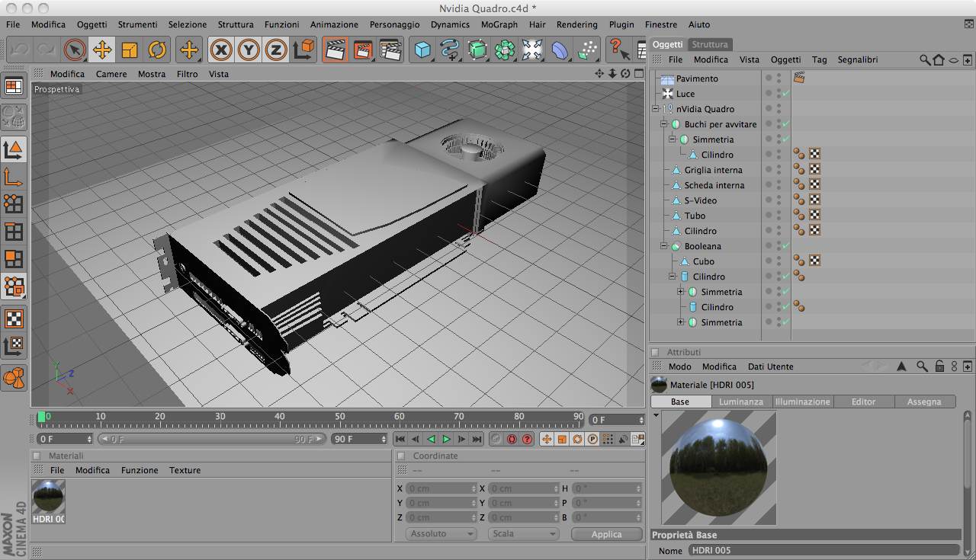Add a cube primitive object

[422, 50]
